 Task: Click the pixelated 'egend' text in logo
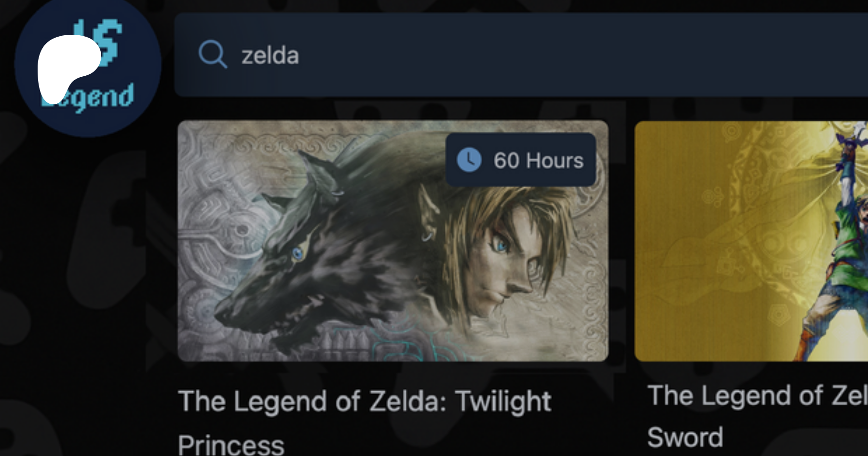102,97
